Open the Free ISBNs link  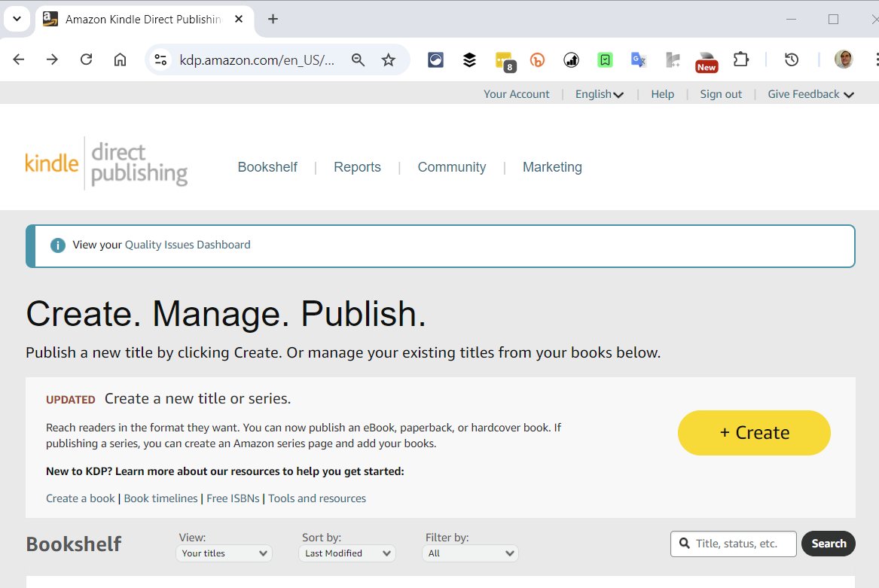point(233,498)
